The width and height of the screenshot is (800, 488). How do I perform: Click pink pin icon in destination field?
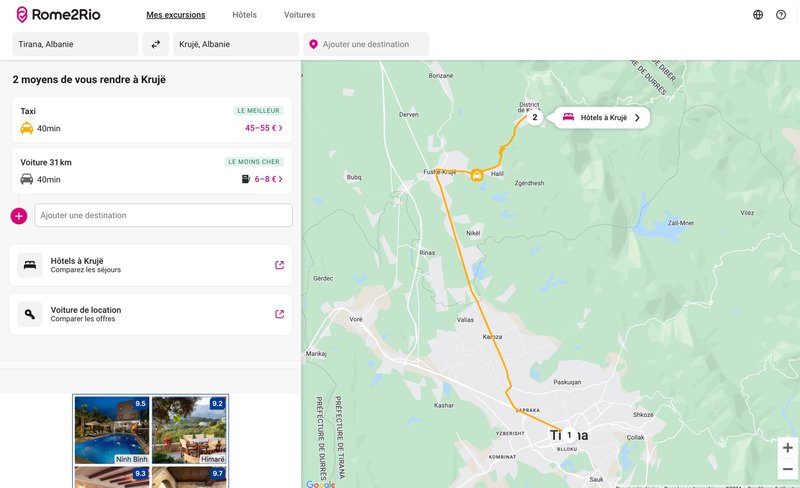pyautogui.click(x=313, y=44)
